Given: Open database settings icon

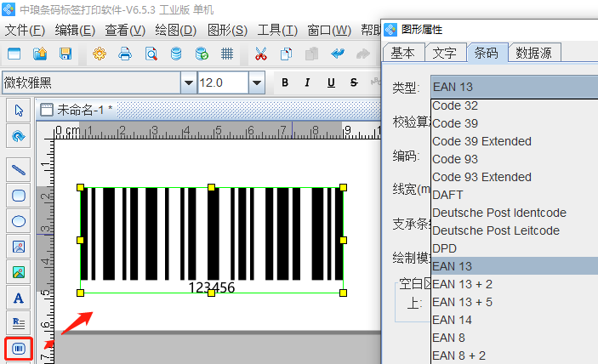Looking at the screenshot, I should pos(176,54).
